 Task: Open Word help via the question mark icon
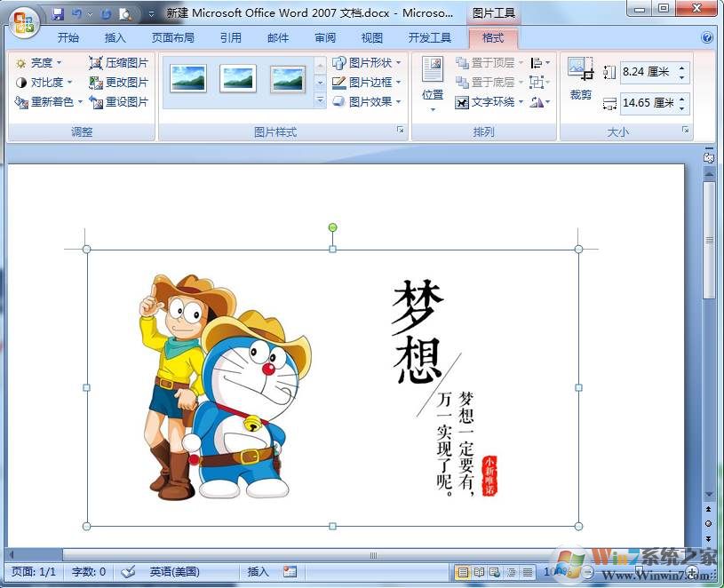[707, 37]
